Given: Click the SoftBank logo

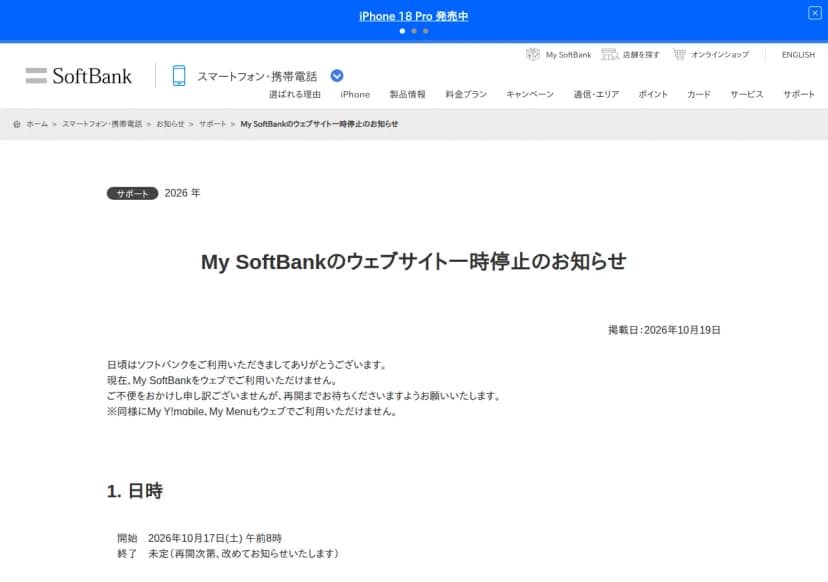Looking at the screenshot, I should click(x=79, y=76).
